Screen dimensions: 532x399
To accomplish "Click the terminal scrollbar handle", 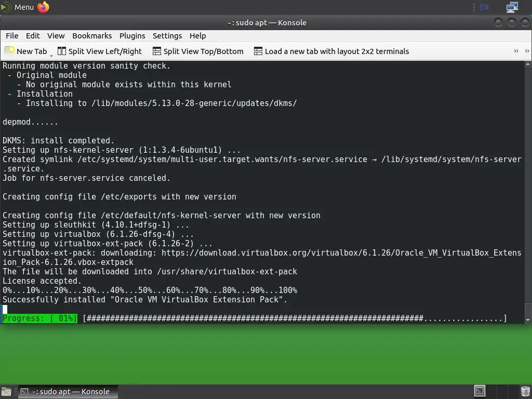I will [528, 310].
